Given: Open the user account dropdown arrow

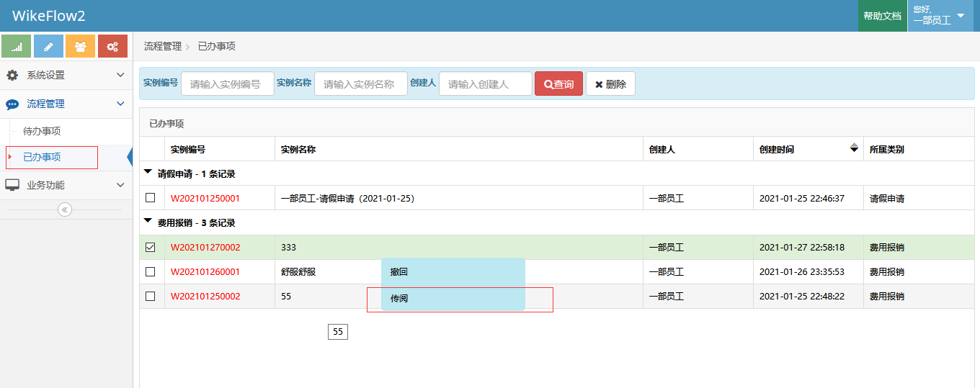Looking at the screenshot, I should [961, 15].
